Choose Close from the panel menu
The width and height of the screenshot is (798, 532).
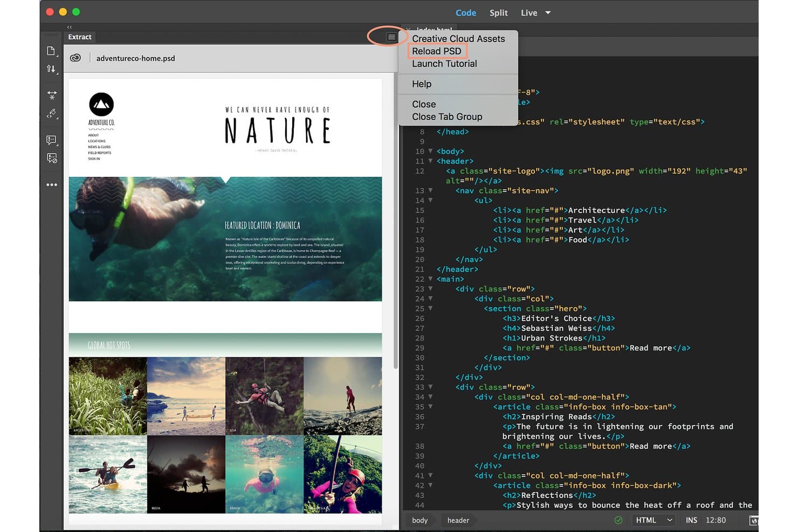[424, 104]
